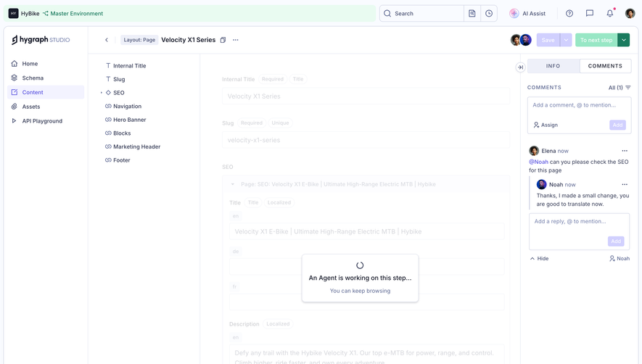Open the All (1) comments filter
642x364 pixels.
(620, 88)
